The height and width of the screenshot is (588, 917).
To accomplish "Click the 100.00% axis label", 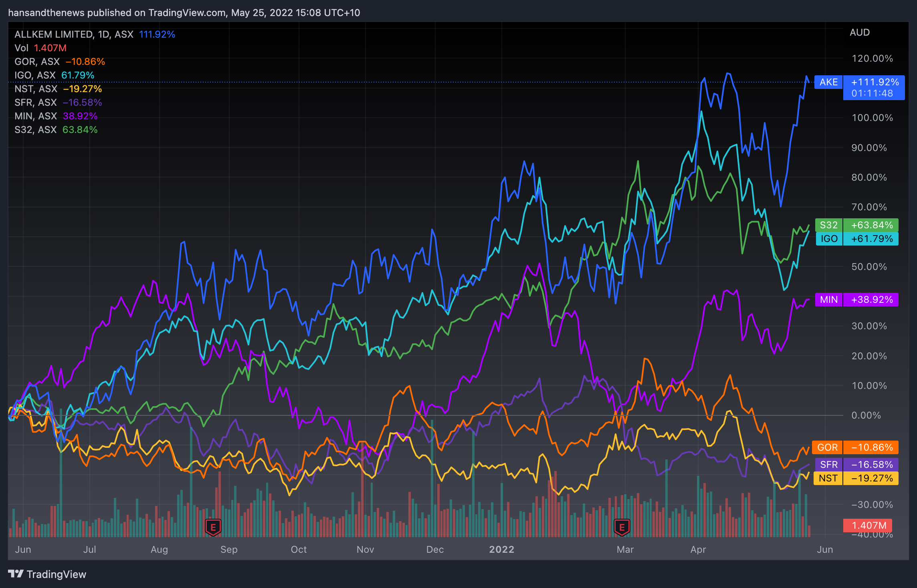I will coord(872,118).
